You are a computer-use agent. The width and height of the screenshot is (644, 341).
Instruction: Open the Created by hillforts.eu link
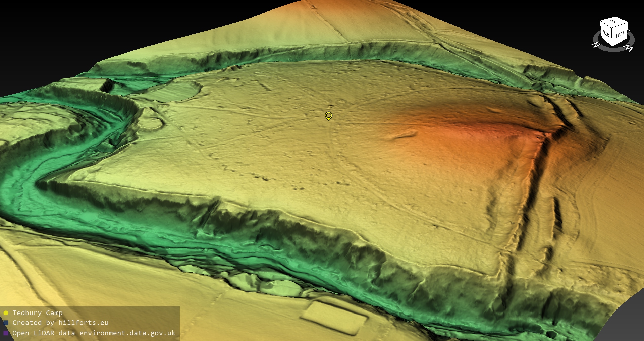pos(60,323)
